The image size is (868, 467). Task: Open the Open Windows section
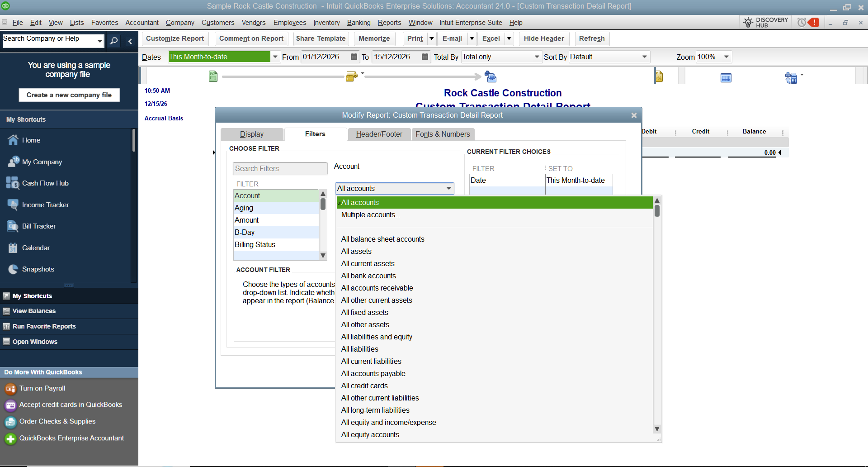click(x=35, y=342)
